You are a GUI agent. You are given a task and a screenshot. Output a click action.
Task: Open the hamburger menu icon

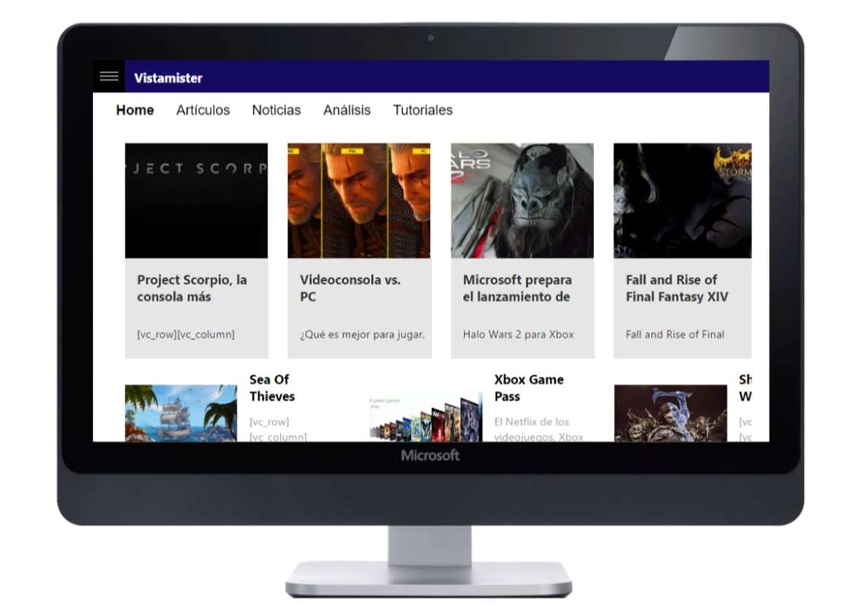coord(109,76)
